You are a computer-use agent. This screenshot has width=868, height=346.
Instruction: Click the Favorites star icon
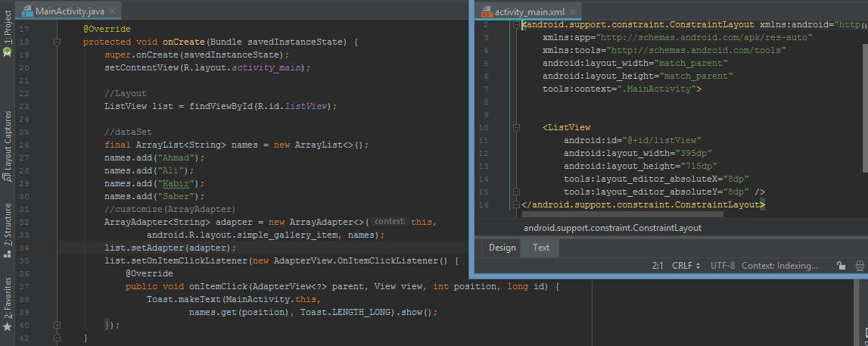8,326
